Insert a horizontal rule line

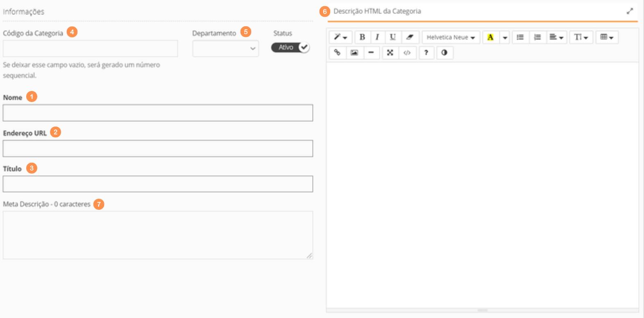coord(371,52)
